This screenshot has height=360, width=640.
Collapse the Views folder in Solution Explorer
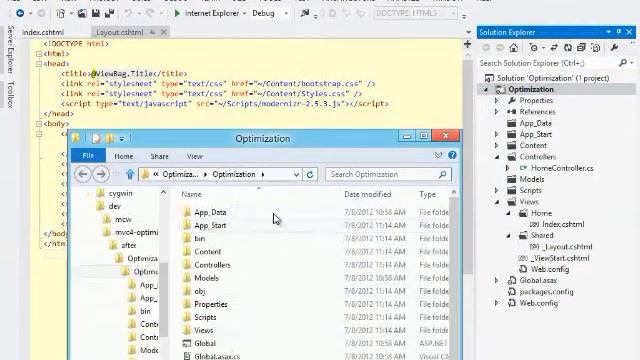[497, 202]
